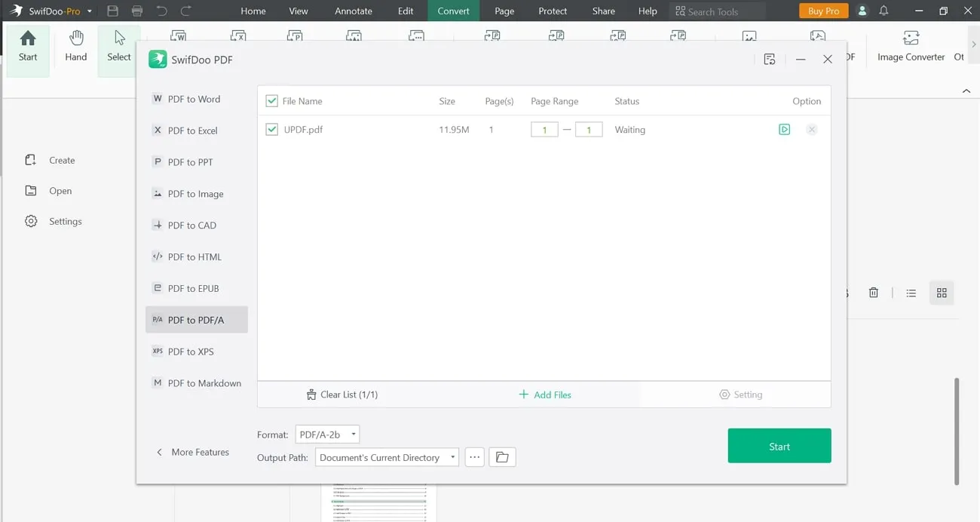Switch to list view icon

click(x=911, y=293)
